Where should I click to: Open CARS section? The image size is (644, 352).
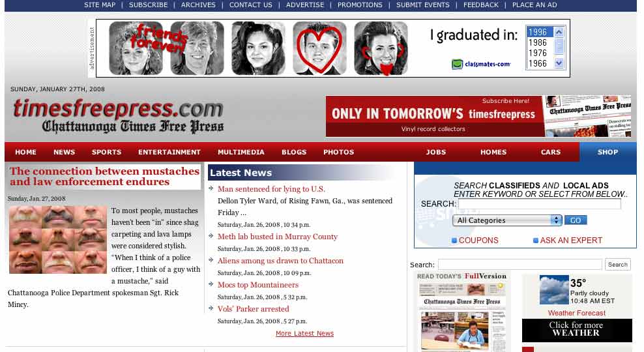pyautogui.click(x=550, y=152)
